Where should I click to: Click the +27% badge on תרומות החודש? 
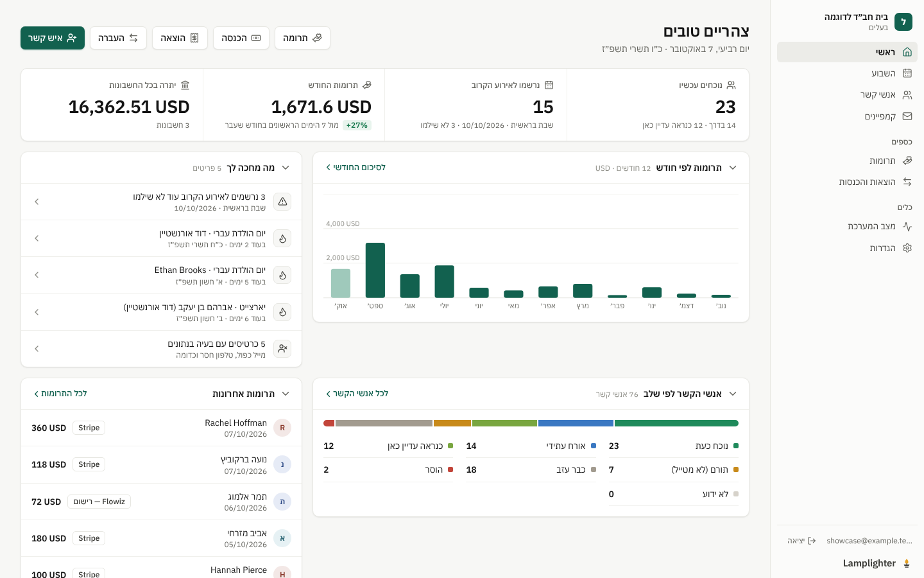point(357,125)
